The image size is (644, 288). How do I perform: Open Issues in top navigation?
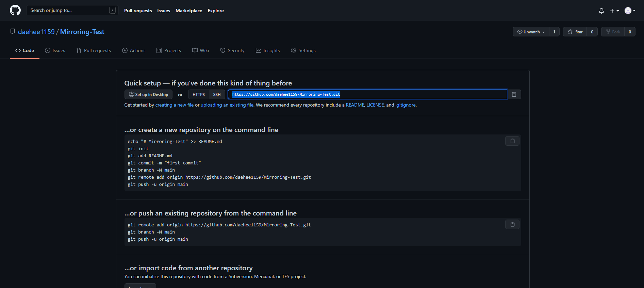[164, 11]
